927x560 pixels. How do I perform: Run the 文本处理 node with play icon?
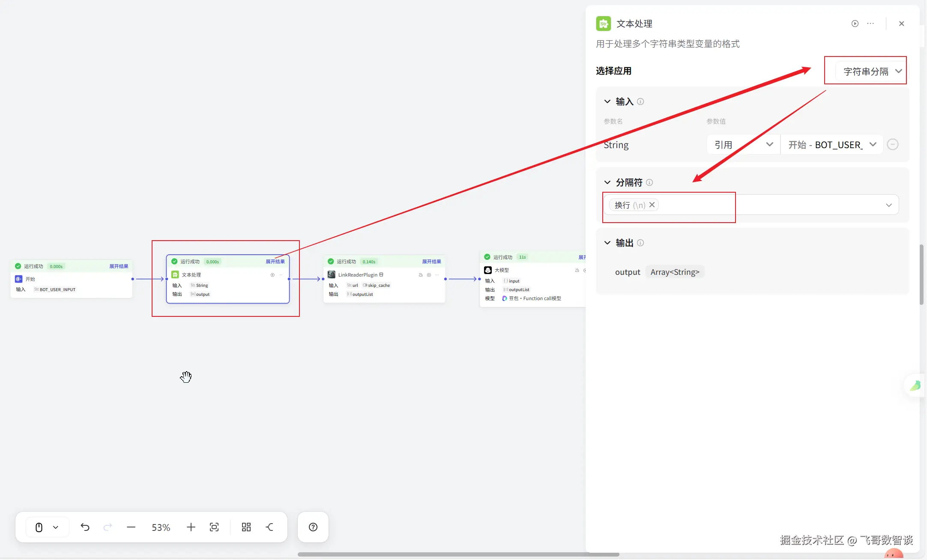(855, 24)
